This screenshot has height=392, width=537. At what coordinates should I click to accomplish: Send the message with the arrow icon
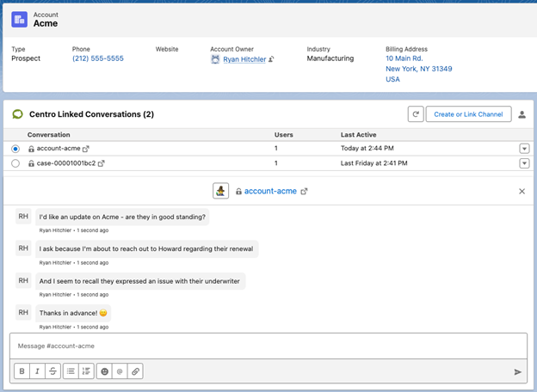(x=517, y=372)
